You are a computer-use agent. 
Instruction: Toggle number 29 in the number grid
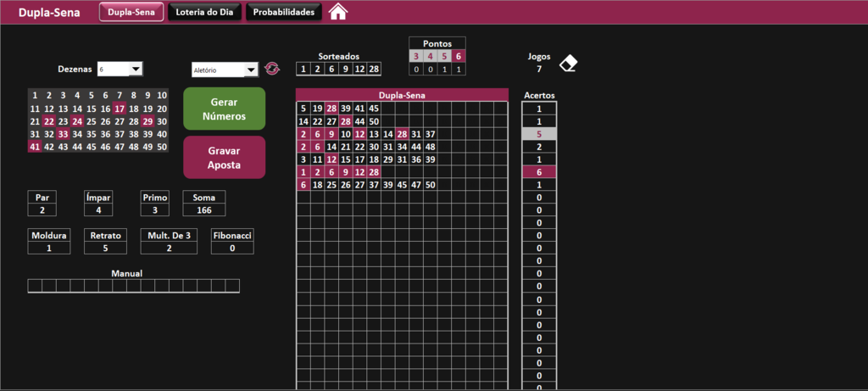pyautogui.click(x=147, y=121)
